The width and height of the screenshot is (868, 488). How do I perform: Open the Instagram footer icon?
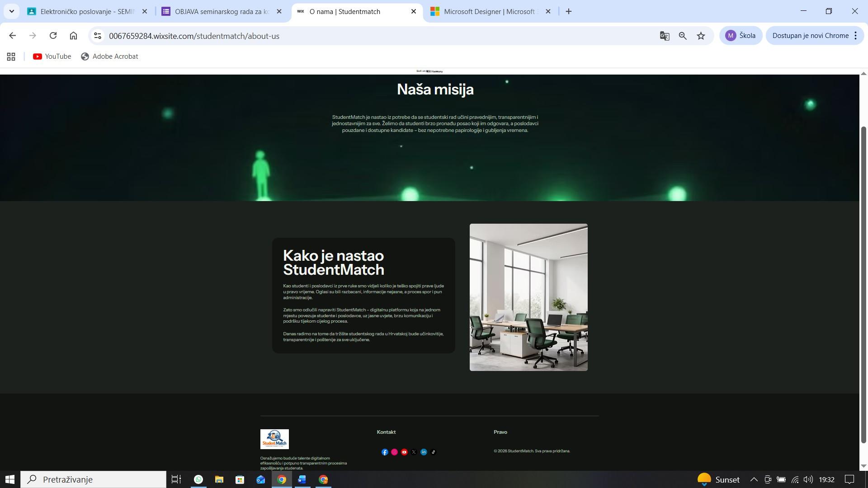pyautogui.click(x=394, y=452)
